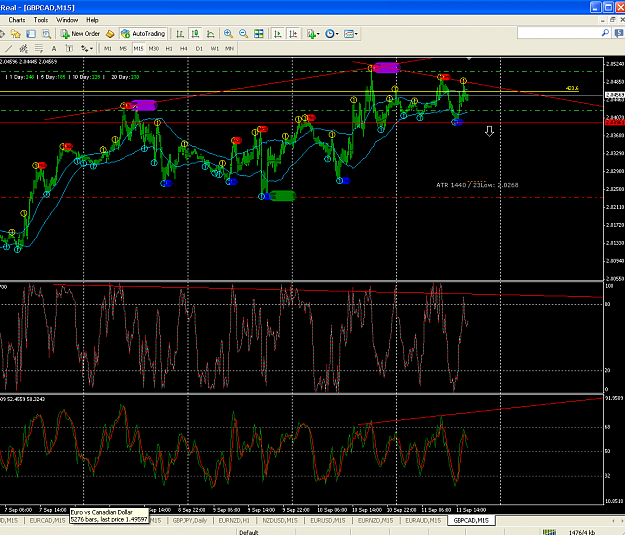Image resolution: width=625 pixels, height=535 pixels.
Task: Switch to the EURUSD,M15 chart tab
Action: click(x=328, y=521)
